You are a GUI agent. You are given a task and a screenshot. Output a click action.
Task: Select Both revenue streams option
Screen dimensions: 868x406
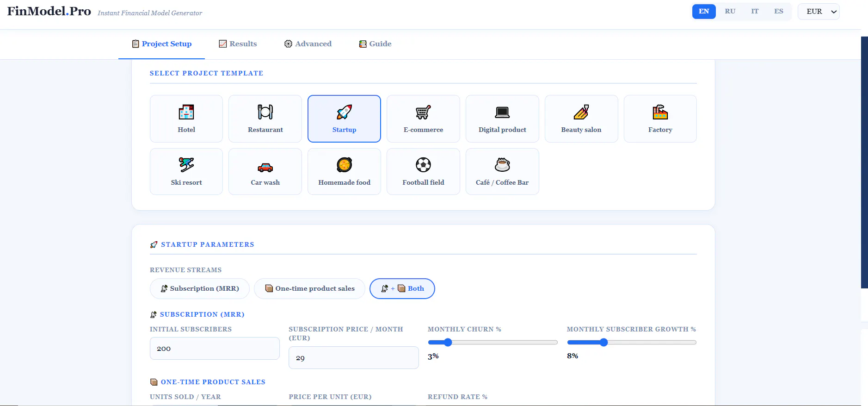(402, 288)
